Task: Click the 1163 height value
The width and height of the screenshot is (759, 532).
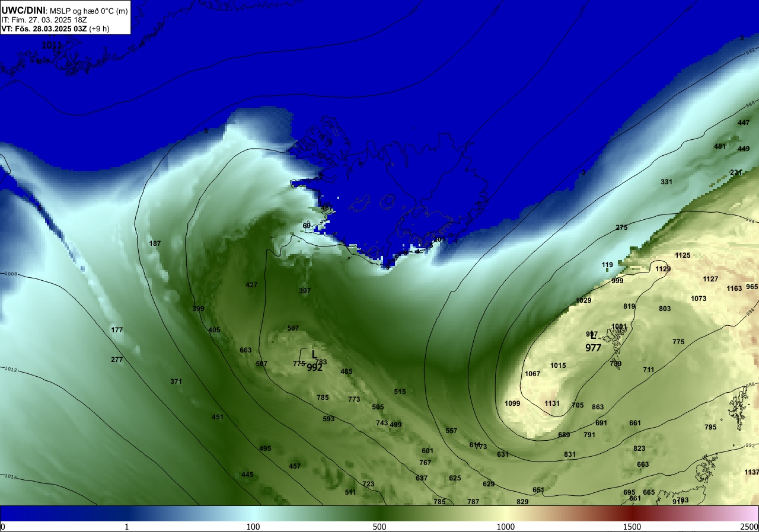Action: point(734,289)
